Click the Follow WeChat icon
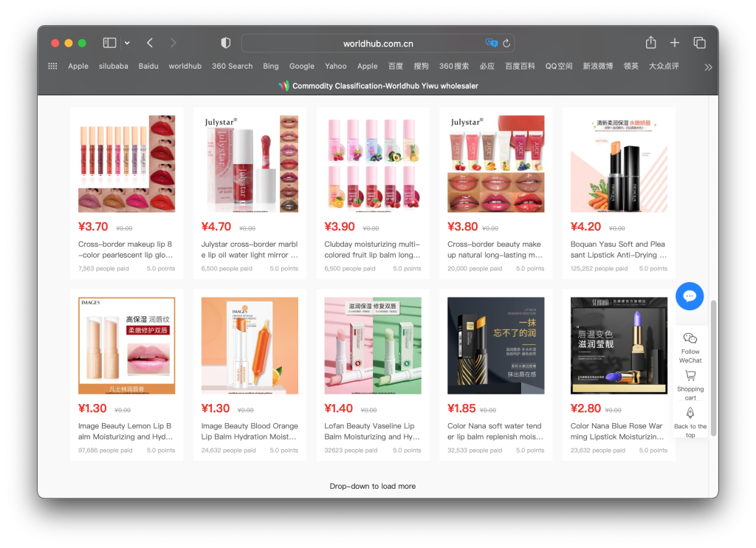Viewport: 756px width, 548px height. point(690,339)
